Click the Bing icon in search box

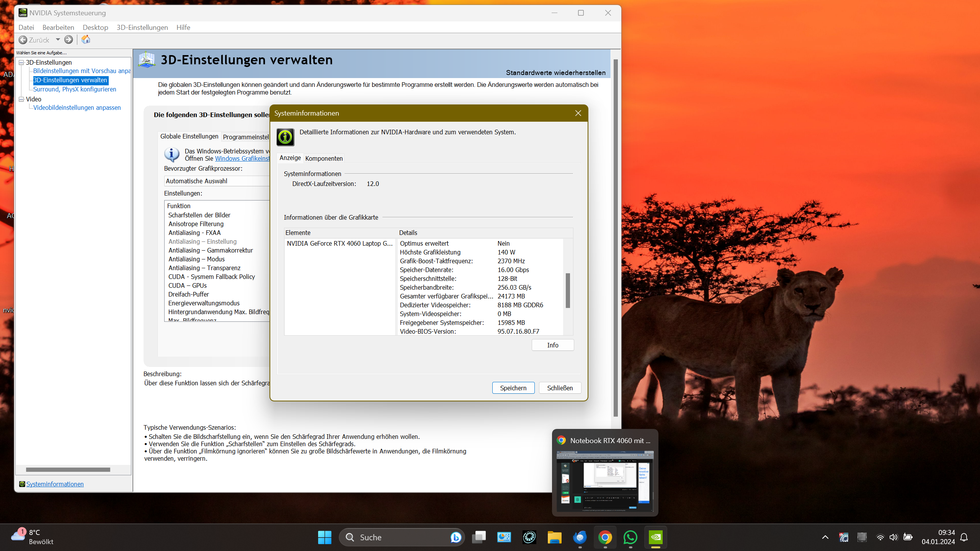tap(456, 537)
